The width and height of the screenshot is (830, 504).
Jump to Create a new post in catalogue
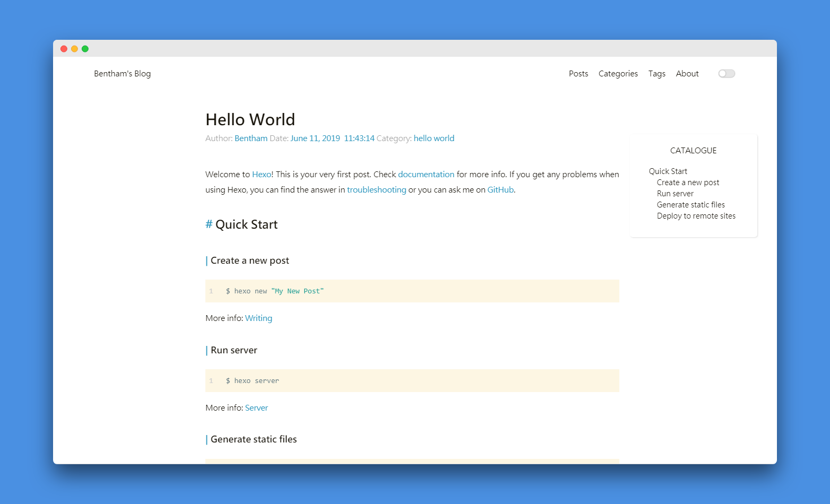click(688, 183)
